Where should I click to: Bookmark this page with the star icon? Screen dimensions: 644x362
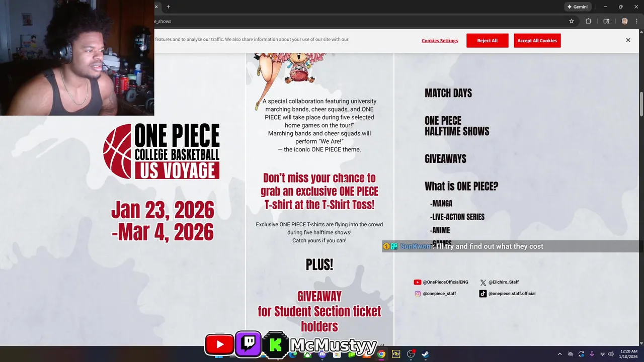(x=572, y=21)
